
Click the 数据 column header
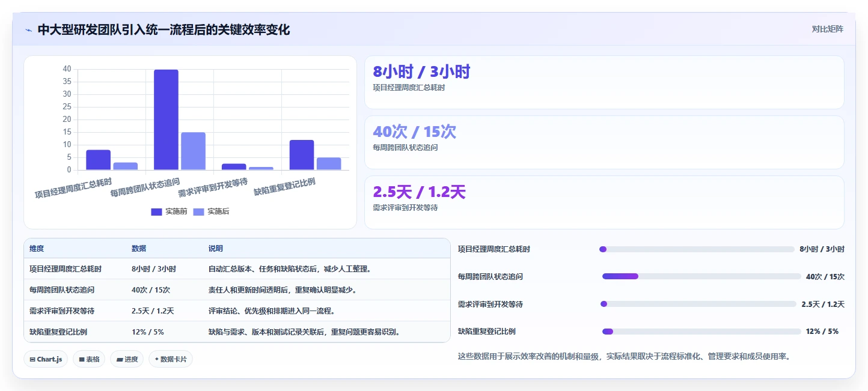click(x=139, y=249)
